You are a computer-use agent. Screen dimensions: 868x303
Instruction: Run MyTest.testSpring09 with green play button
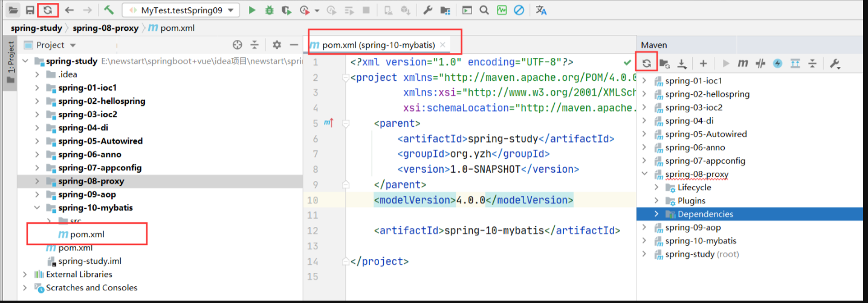[252, 10]
